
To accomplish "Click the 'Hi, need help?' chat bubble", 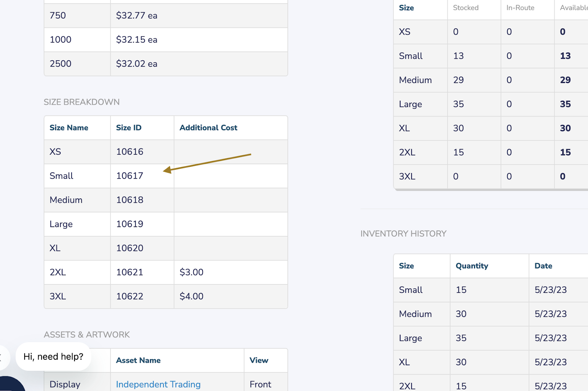I will 53,356.
